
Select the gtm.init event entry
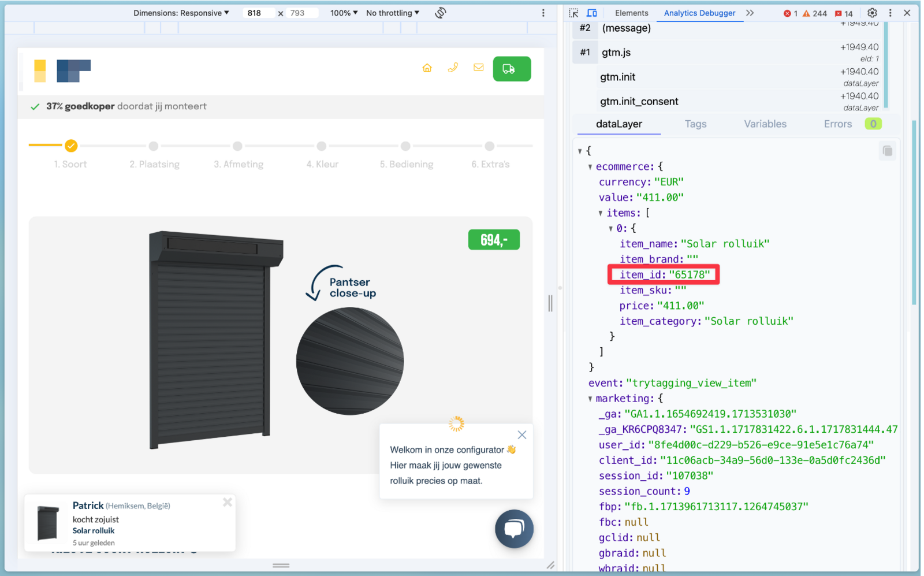pos(618,77)
